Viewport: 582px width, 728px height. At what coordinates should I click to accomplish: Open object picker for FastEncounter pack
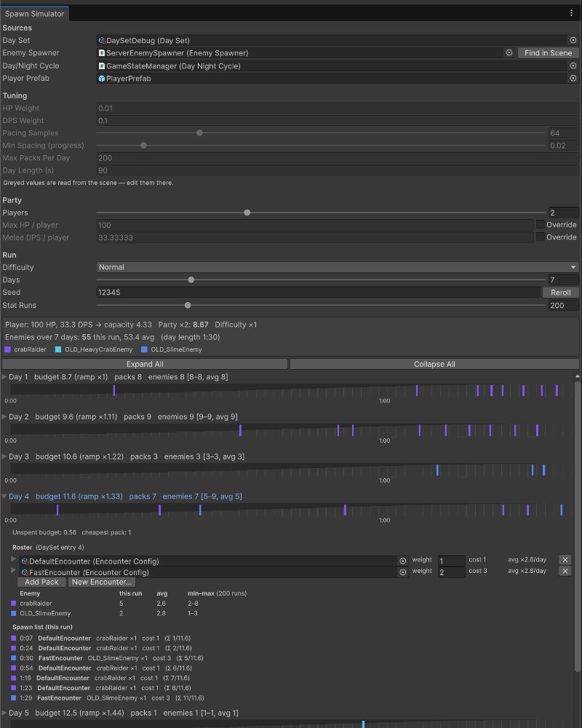coord(403,572)
